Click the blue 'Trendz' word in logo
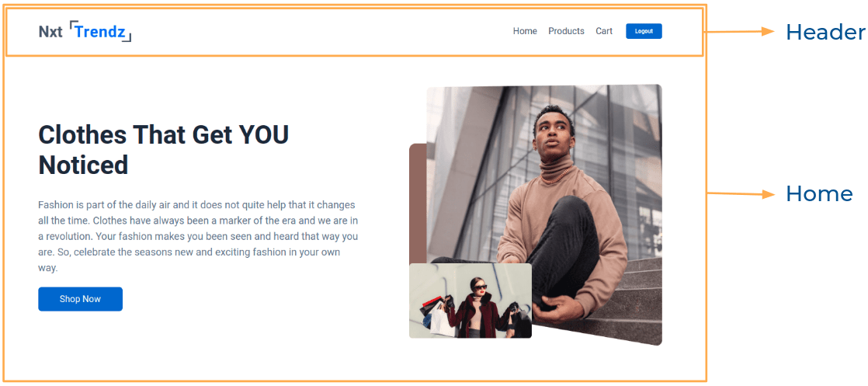 pos(100,32)
